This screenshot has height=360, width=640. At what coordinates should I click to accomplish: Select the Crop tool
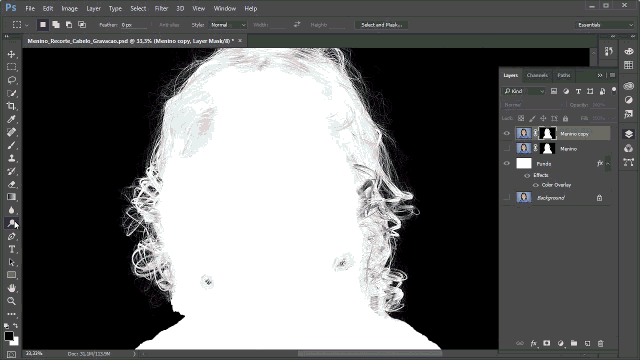(x=11, y=106)
